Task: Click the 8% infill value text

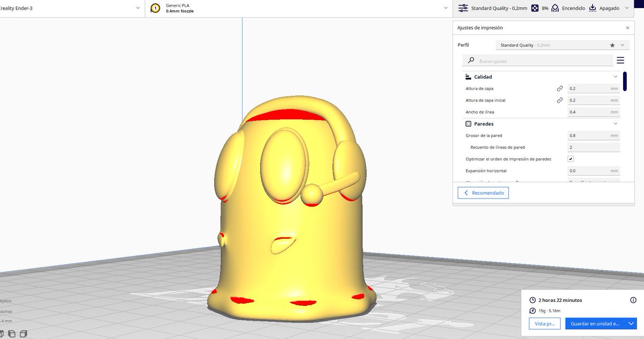Action: (545, 9)
